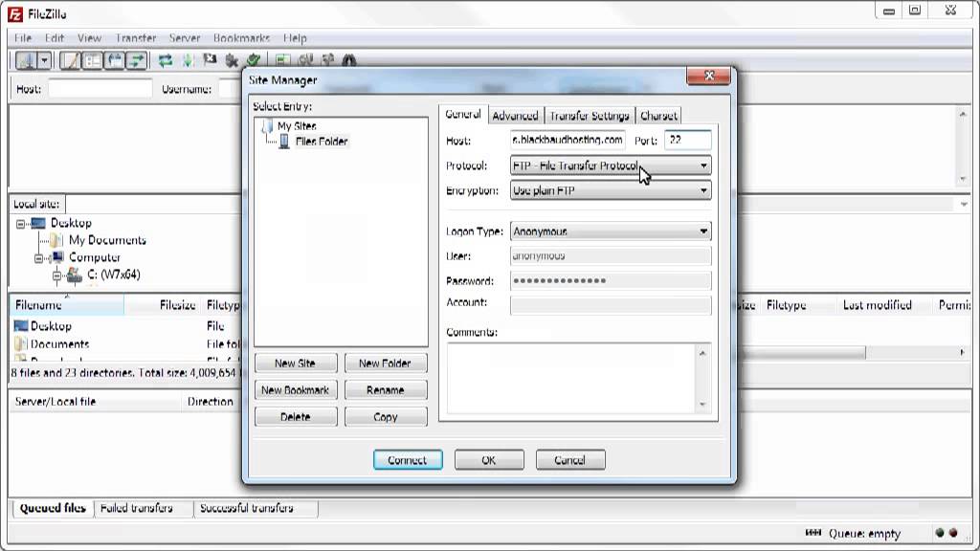This screenshot has height=551, width=980.
Task: Switch to the Successful transfers tab
Action: point(247,508)
